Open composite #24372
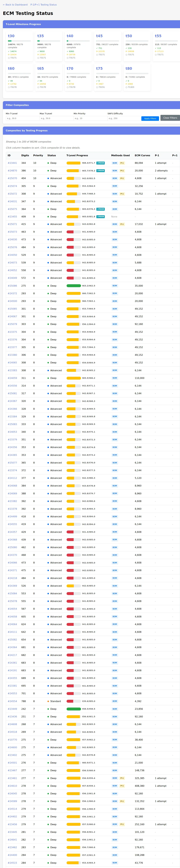This screenshot has width=180, height=868. (12, 294)
